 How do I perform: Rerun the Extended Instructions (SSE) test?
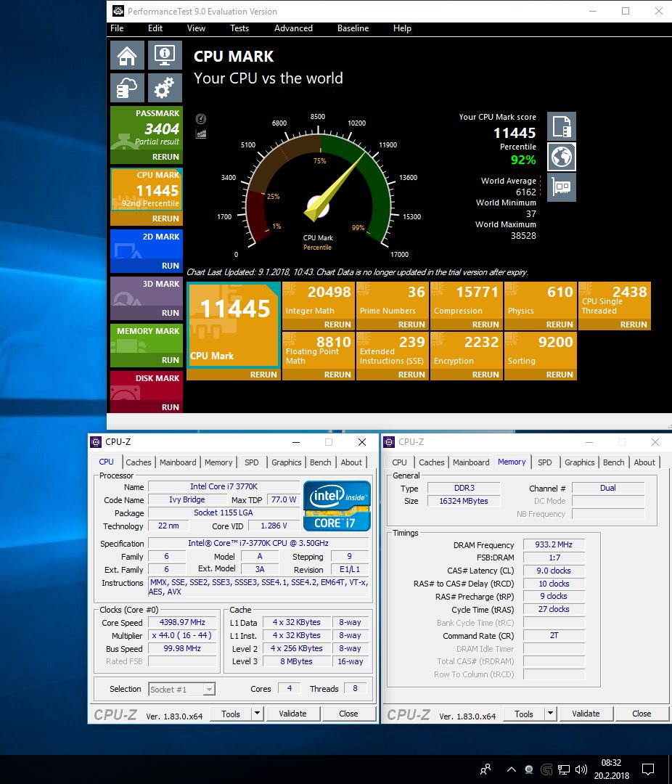[x=411, y=375]
